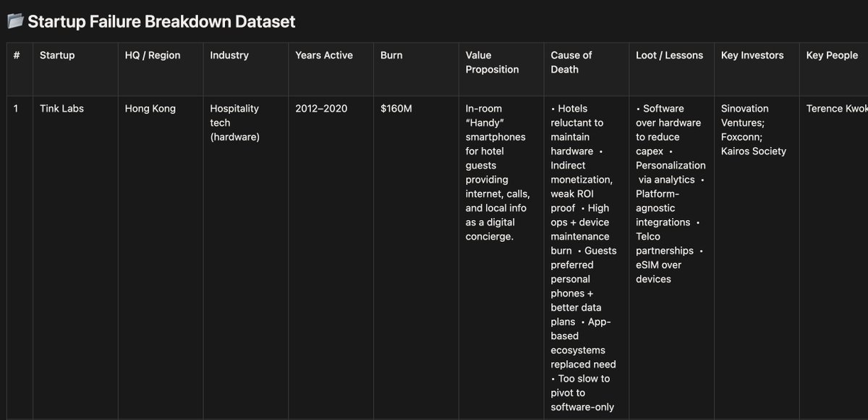The height and width of the screenshot is (420, 868).
Task: Select the 'Burn' column header
Action: point(417,69)
